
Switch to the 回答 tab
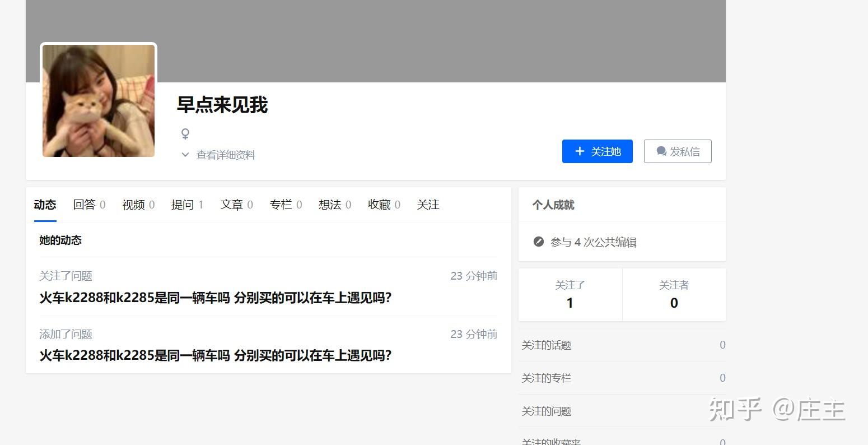click(84, 205)
